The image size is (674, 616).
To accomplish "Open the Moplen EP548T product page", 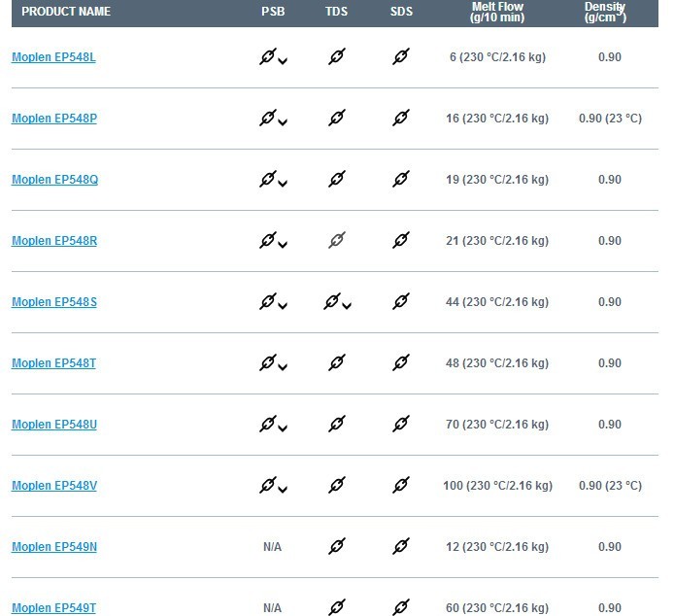I will [53, 363].
